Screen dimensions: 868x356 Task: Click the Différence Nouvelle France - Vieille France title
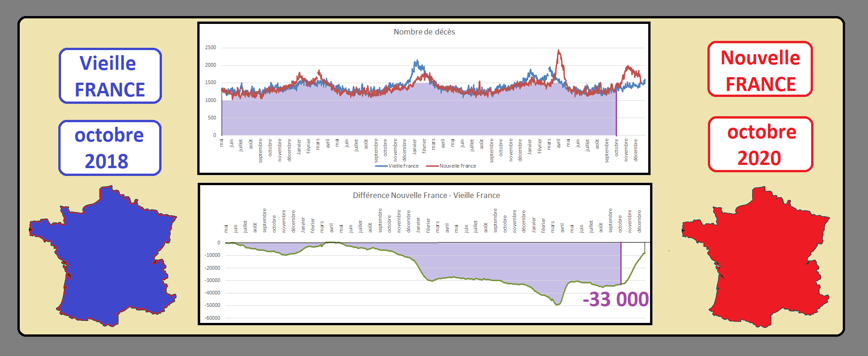click(426, 195)
